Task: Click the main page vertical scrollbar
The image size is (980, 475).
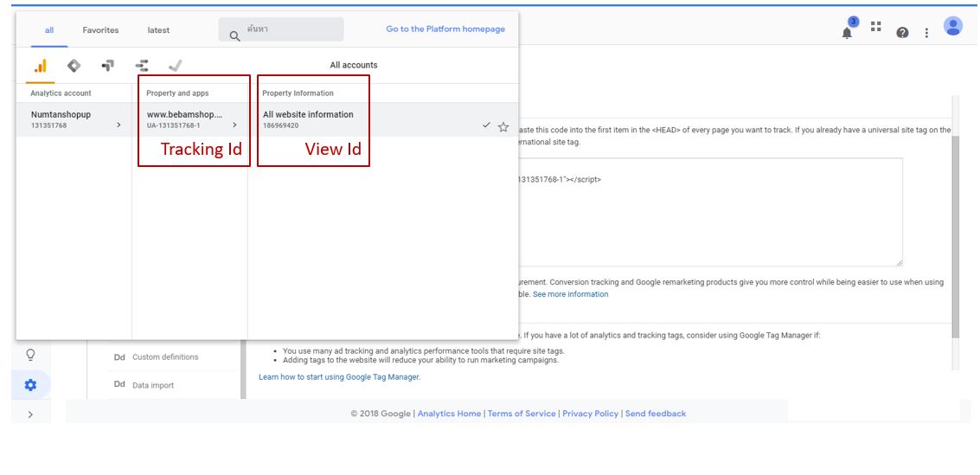Action: point(956,237)
